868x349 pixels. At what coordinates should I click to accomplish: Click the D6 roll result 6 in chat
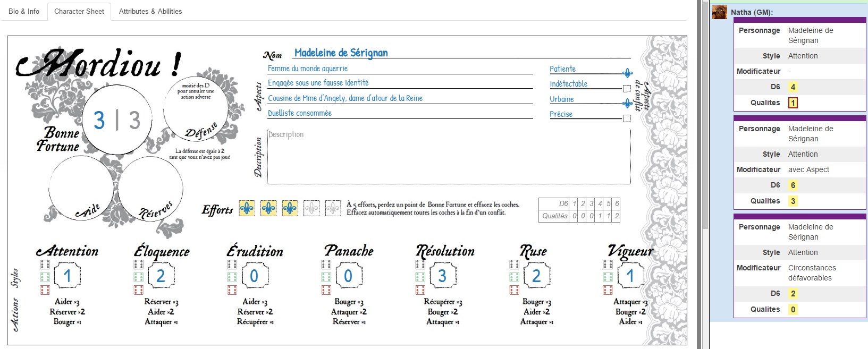pos(793,185)
